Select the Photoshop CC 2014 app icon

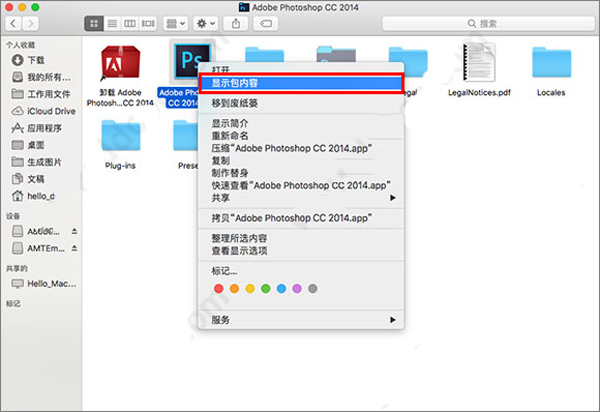pyautogui.click(x=191, y=61)
